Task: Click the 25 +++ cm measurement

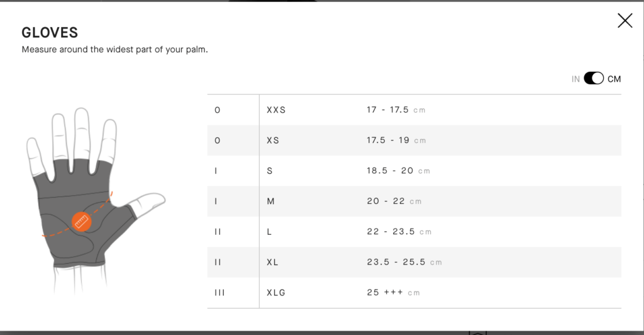Action: coord(394,293)
